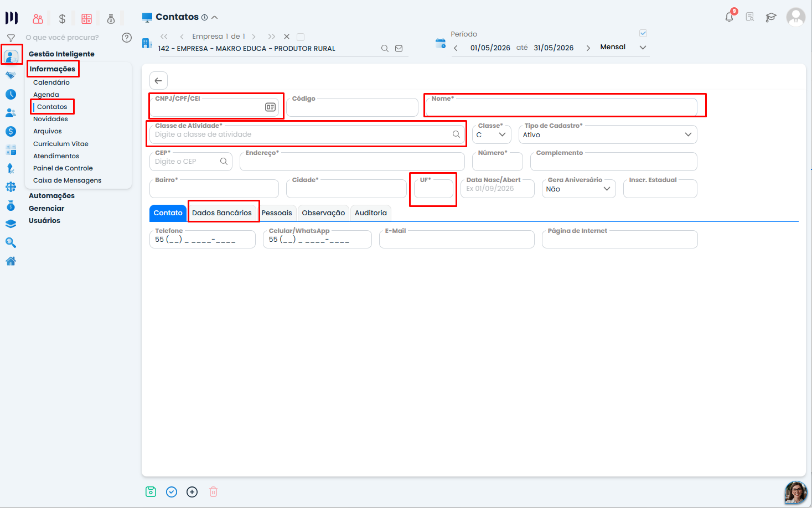
Task: Click the graduation cap icon
Action: [770, 17]
